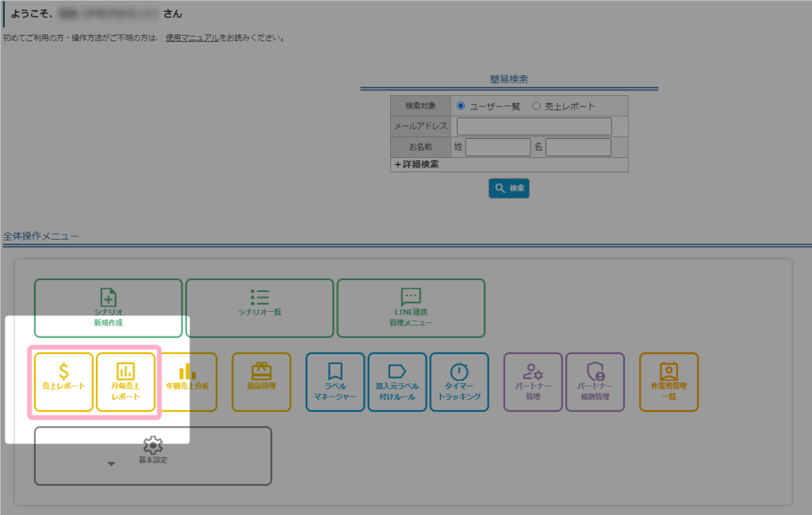Click the 検索 search button
Viewport: 812px width, 515px height.
click(x=508, y=188)
